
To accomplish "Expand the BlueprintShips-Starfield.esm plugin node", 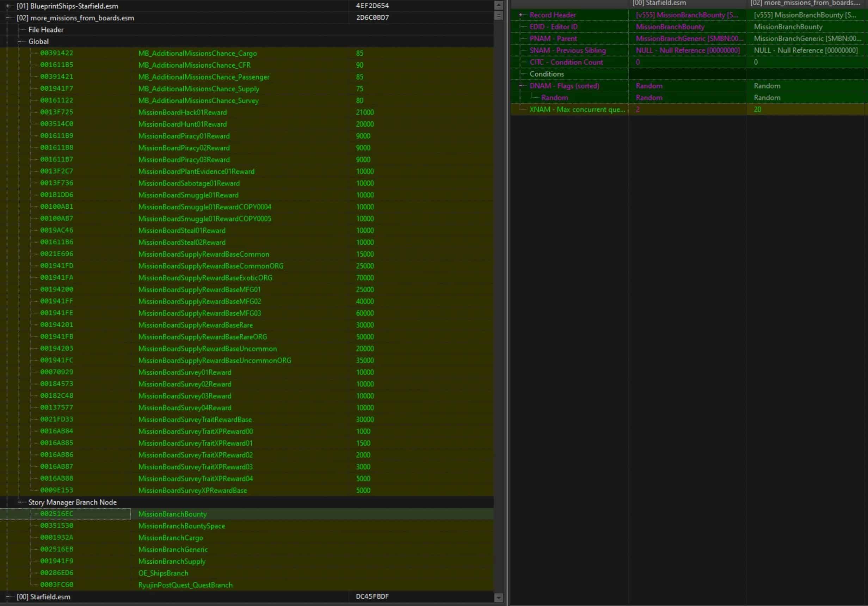I will click(7, 6).
